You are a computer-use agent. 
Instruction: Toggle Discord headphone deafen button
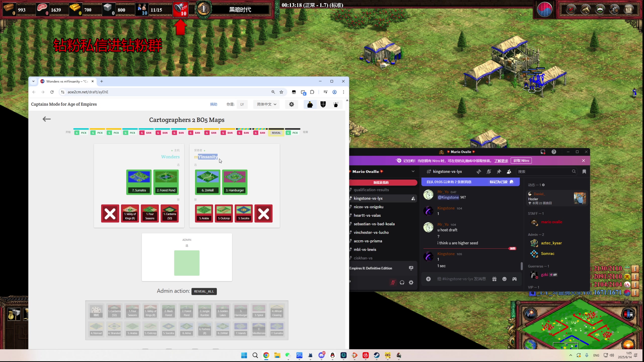coord(402,283)
